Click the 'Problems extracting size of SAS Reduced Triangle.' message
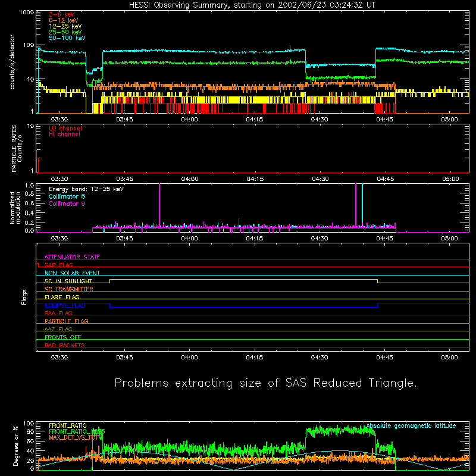 pyautogui.click(x=265, y=383)
